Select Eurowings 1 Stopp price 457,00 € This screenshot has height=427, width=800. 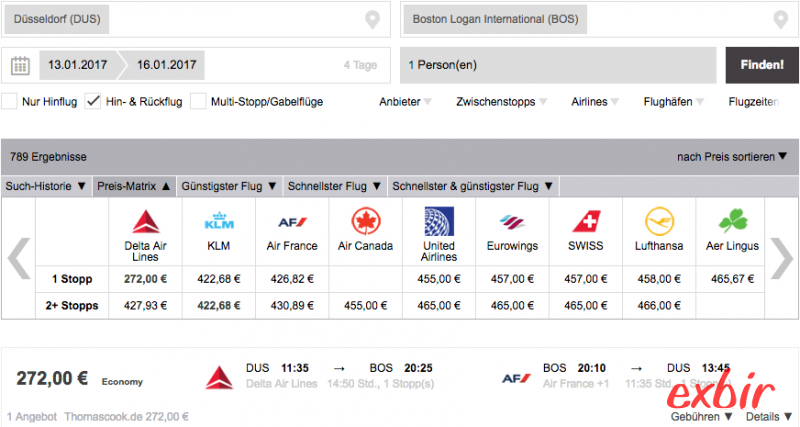[512, 279]
